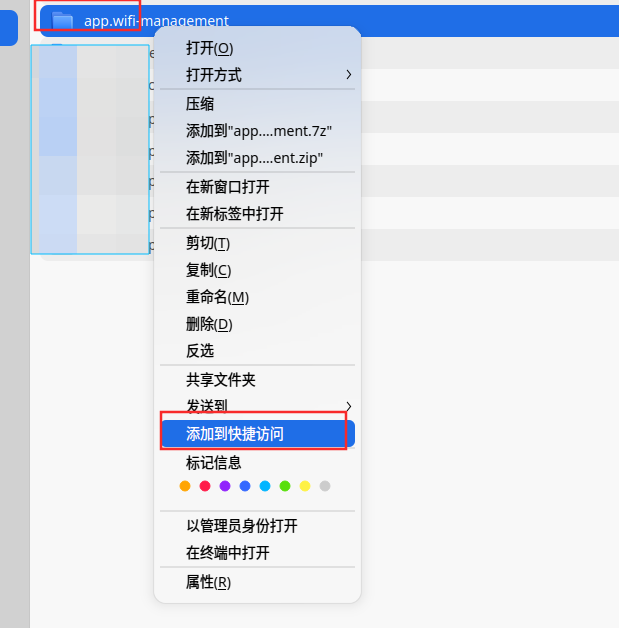Image resolution: width=619 pixels, height=628 pixels.
Task: Expand the 发送到 submenu arrow
Action: point(348,407)
